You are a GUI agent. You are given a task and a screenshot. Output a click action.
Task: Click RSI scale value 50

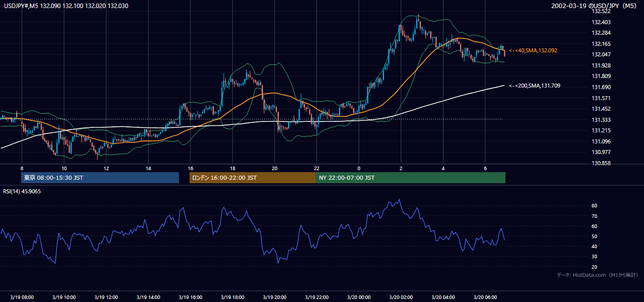[595, 236]
